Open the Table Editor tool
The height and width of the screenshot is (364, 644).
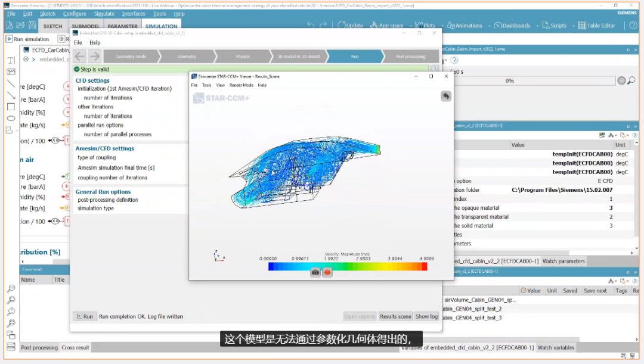pos(596,26)
